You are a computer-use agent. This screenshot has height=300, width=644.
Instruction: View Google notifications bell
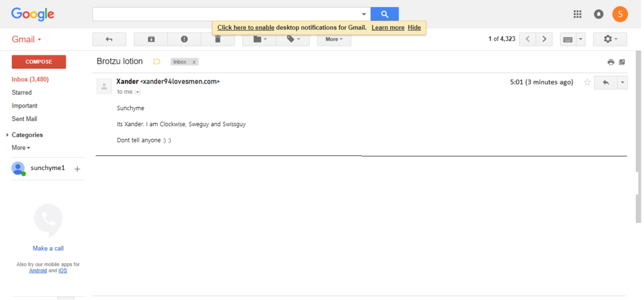click(598, 14)
